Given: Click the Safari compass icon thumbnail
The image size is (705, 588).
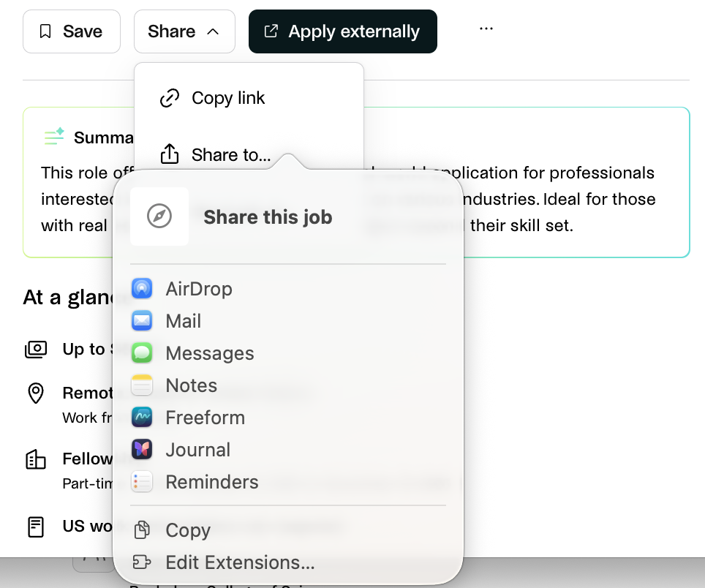Looking at the screenshot, I should pyautogui.click(x=159, y=216).
